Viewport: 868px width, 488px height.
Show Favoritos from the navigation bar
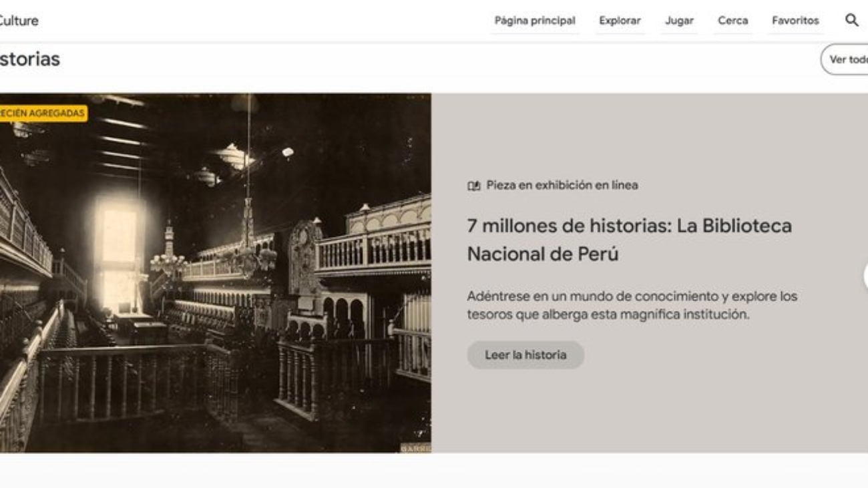coord(795,21)
